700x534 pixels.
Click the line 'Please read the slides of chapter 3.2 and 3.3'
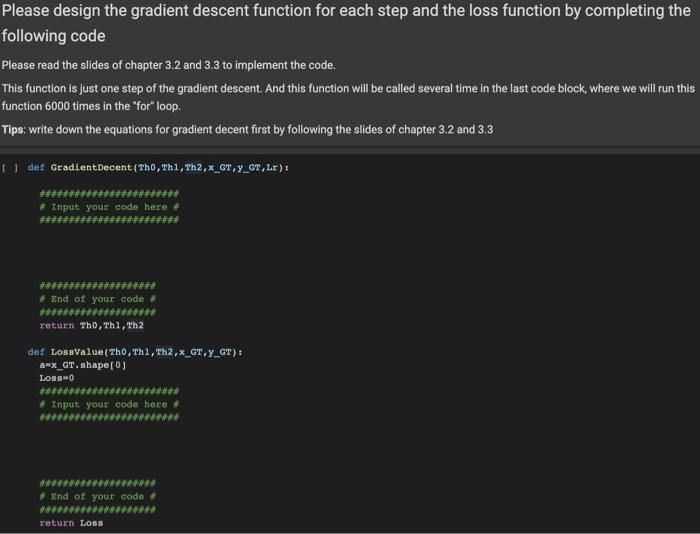tap(169, 65)
